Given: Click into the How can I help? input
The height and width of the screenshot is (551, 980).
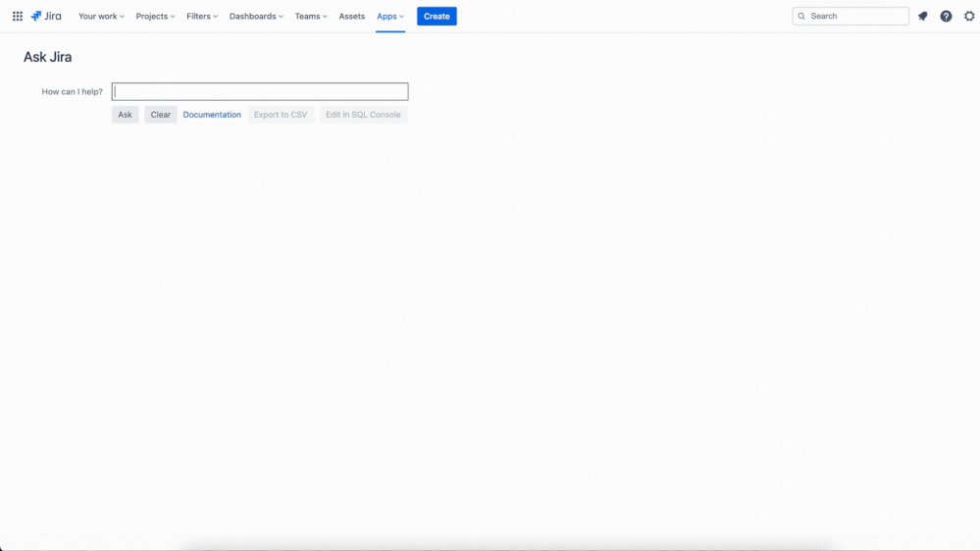Looking at the screenshot, I should [260, 92].
